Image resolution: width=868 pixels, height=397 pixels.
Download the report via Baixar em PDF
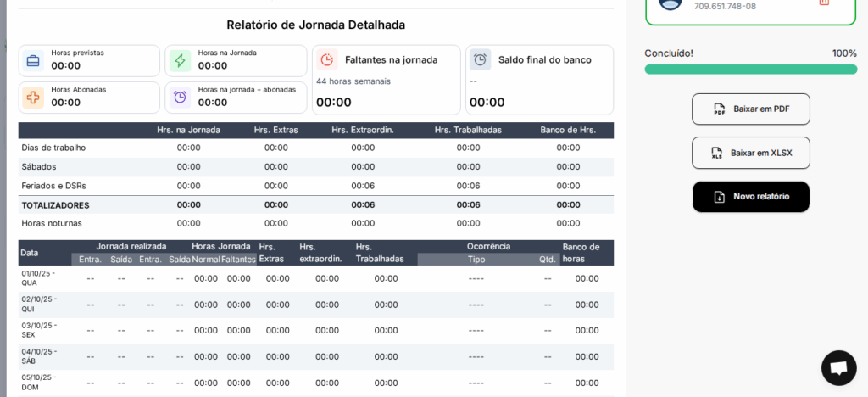click(750, 109)
